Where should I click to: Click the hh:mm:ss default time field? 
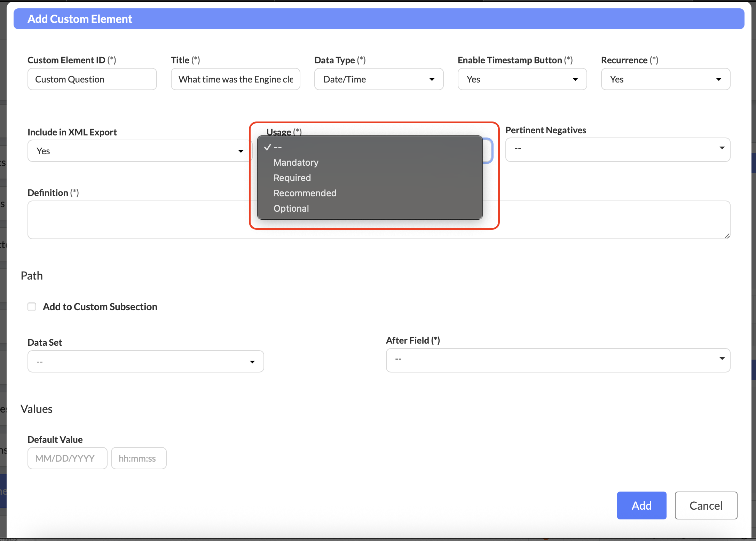139,458
